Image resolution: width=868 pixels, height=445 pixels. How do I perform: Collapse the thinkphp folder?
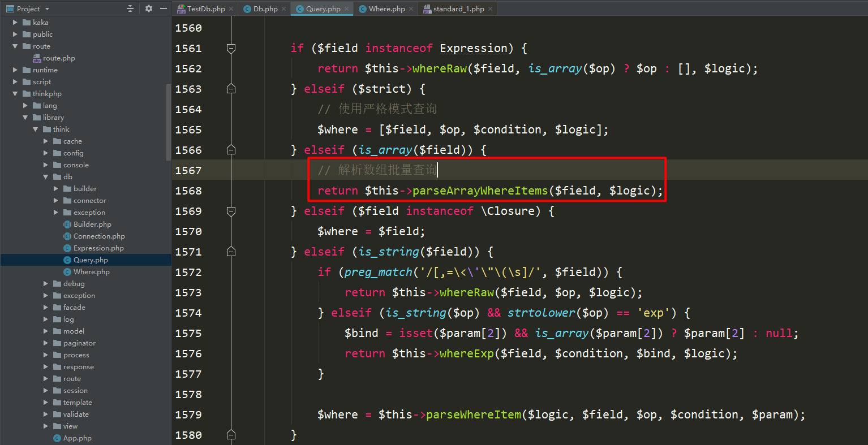click(x=15, y=94)
